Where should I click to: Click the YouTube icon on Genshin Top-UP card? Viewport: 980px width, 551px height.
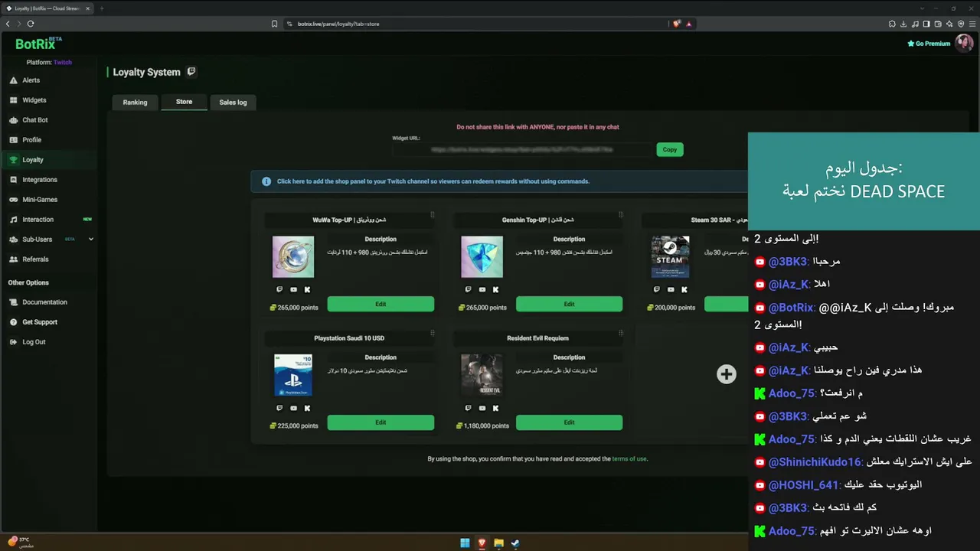[482, 289]
